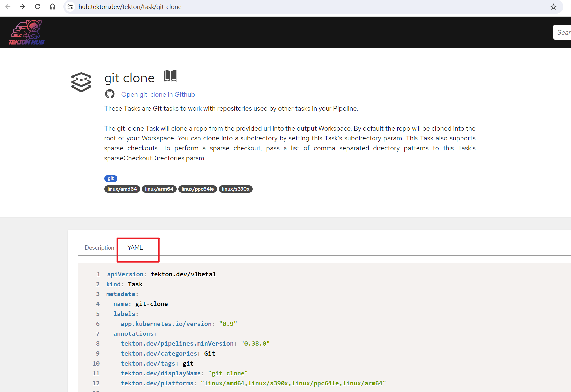The width and height of the screenshot is (571, 392).
Task: Select the YAML tab
Action: point(135,248)
